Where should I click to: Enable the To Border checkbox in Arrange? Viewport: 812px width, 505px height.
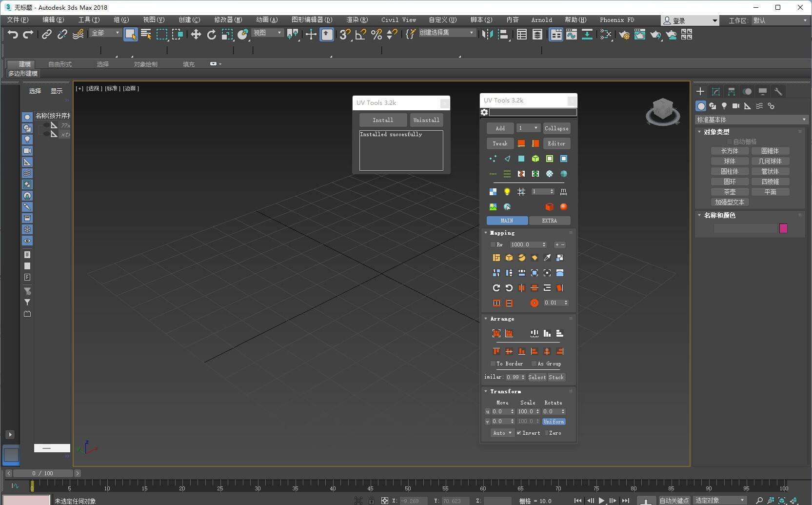(493, 364)
